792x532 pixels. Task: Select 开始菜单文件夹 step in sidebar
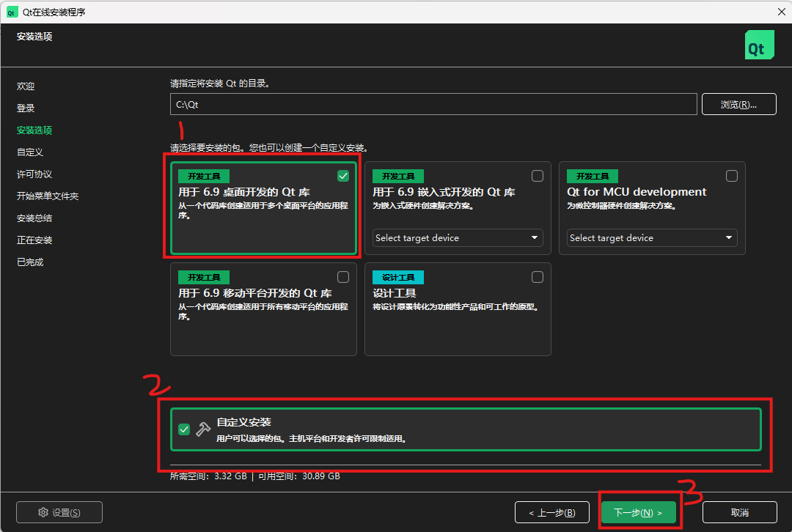pos(48,196)
